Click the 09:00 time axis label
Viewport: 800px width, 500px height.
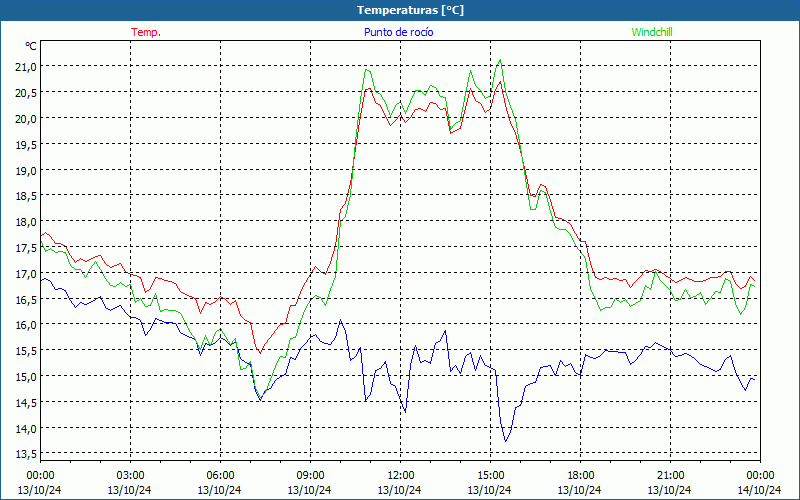click(x=310, y=476)
